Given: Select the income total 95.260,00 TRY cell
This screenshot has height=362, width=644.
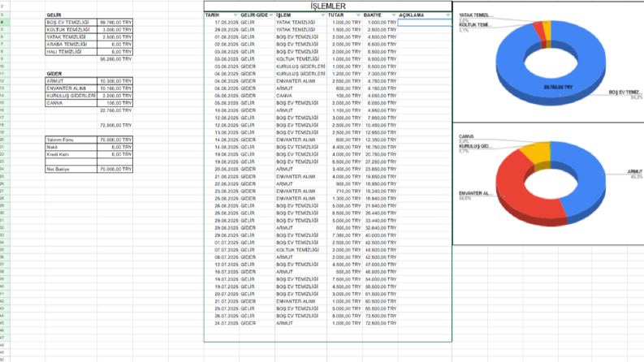Looking at the screenshot, I should (x=115, y=59).
